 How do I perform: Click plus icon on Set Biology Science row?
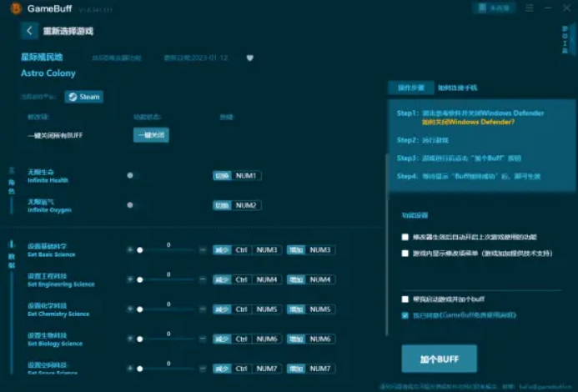pos(130,339)
